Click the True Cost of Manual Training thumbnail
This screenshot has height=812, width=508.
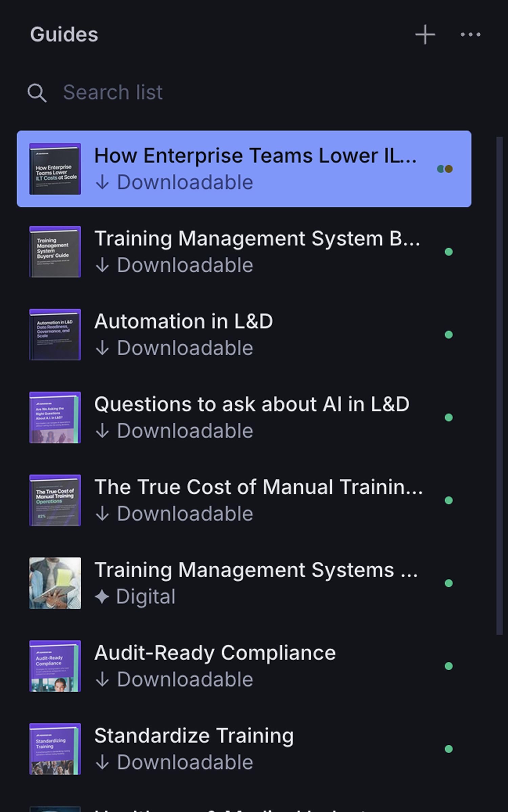pos(55,500)
